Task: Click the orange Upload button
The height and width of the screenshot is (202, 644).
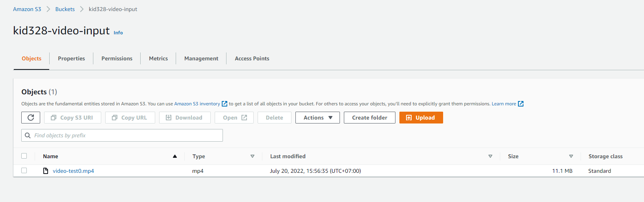Action: (421, 118)
